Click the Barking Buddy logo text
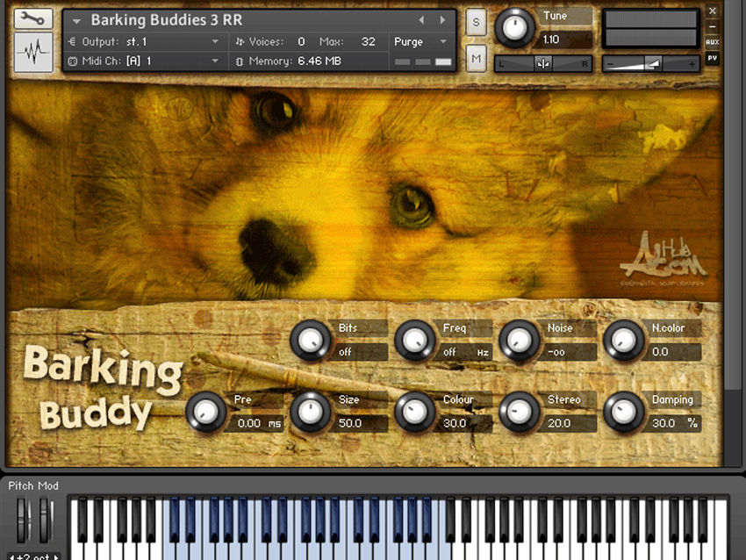Viewport: 746px width, 560px height. click(103, 387)
